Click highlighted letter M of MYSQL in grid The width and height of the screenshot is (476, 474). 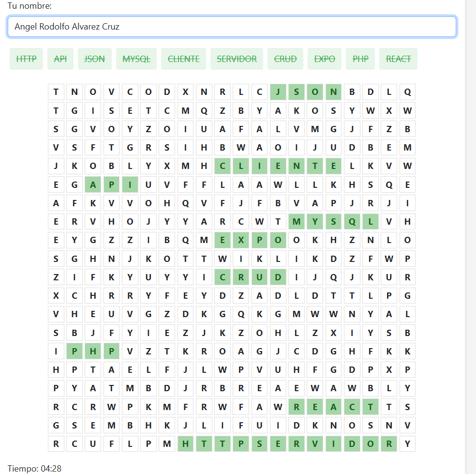pyautogui.click(x=297, y=222)
